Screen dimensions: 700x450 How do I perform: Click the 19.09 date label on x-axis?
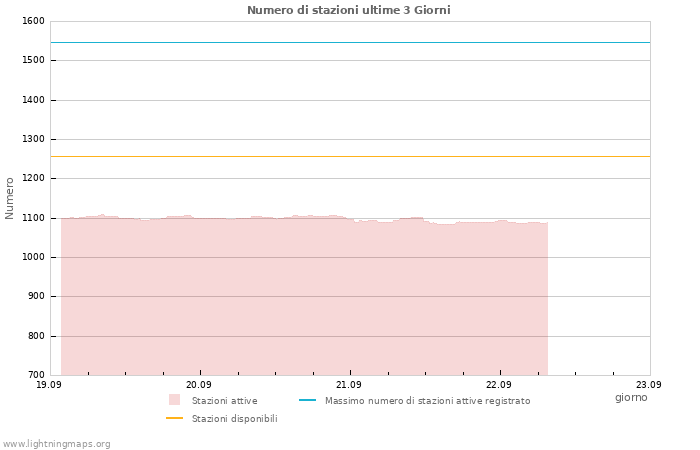49,384
